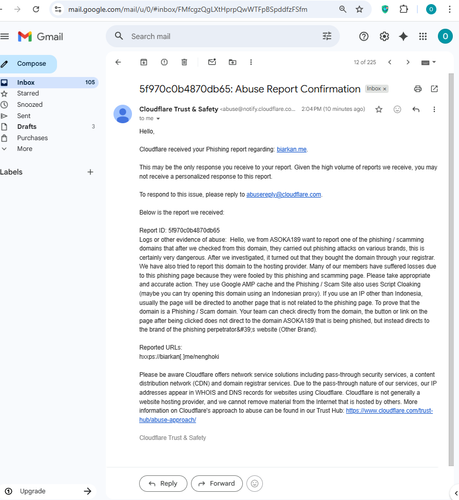Viewport: 459px width, 500px height.
Task: Open Gmail settings gear
Action: [384, 36]
